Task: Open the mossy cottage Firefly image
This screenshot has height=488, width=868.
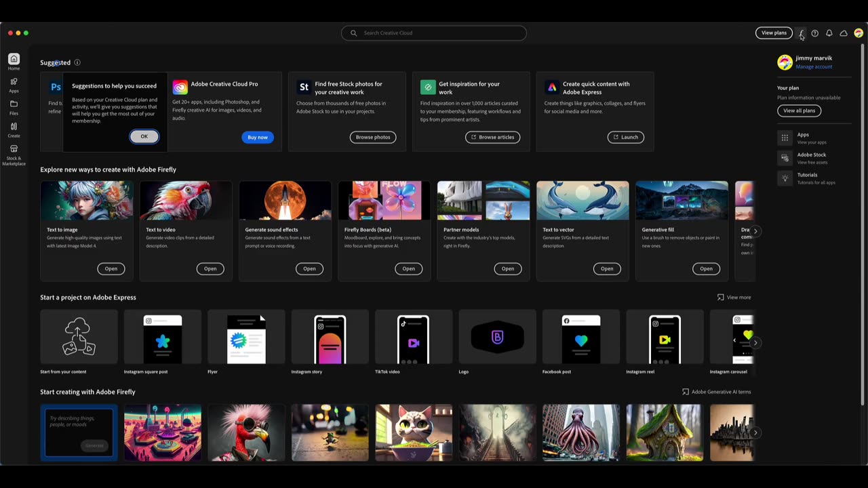Action: [665, 432]
